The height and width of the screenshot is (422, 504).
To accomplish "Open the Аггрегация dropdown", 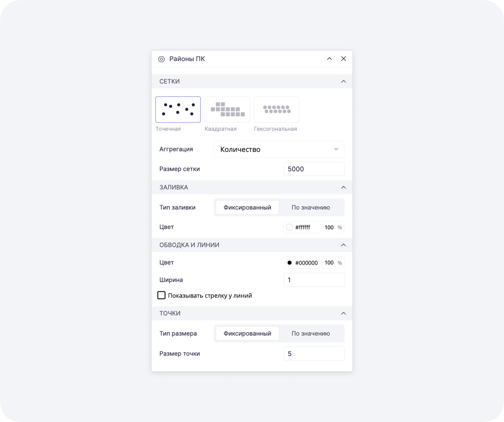I will click(x=279, y=149).
